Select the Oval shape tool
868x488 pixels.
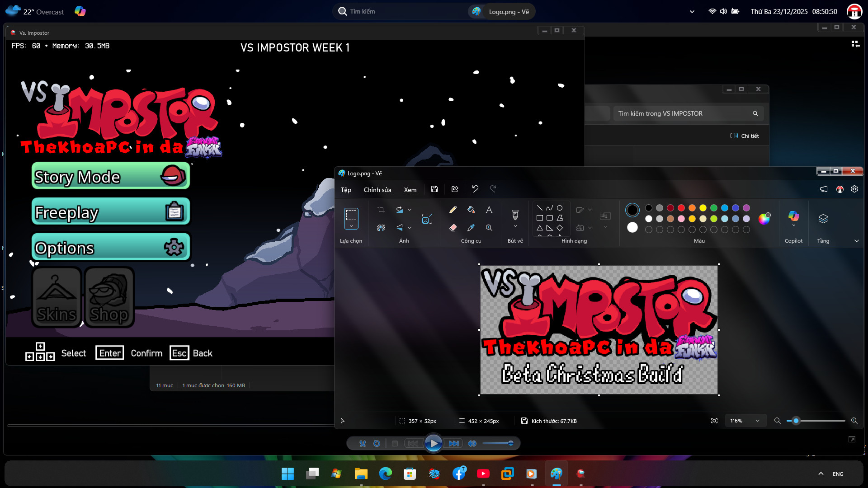point(560,208)
